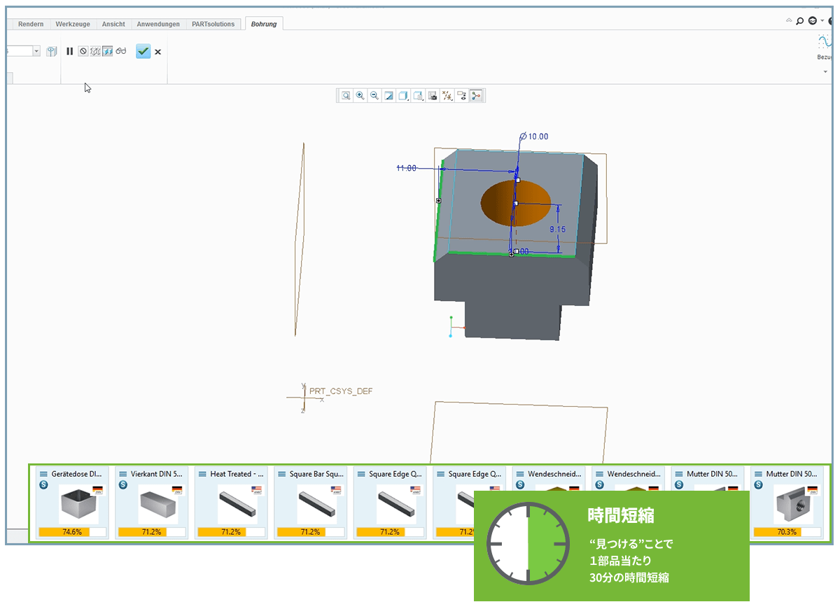
Task: Click the View Manager camera icon
Action: tap(433, 95)
